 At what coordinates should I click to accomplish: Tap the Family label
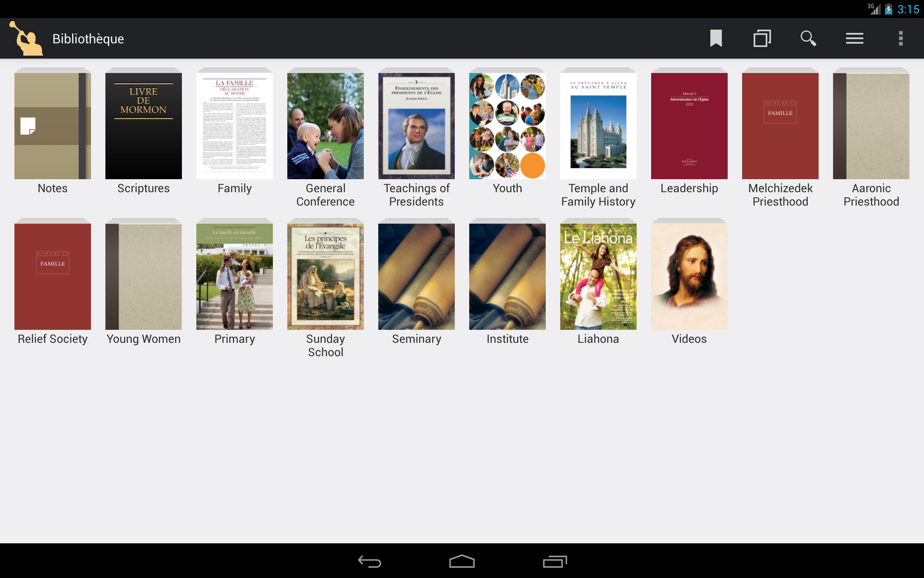(x=235, y=189)
